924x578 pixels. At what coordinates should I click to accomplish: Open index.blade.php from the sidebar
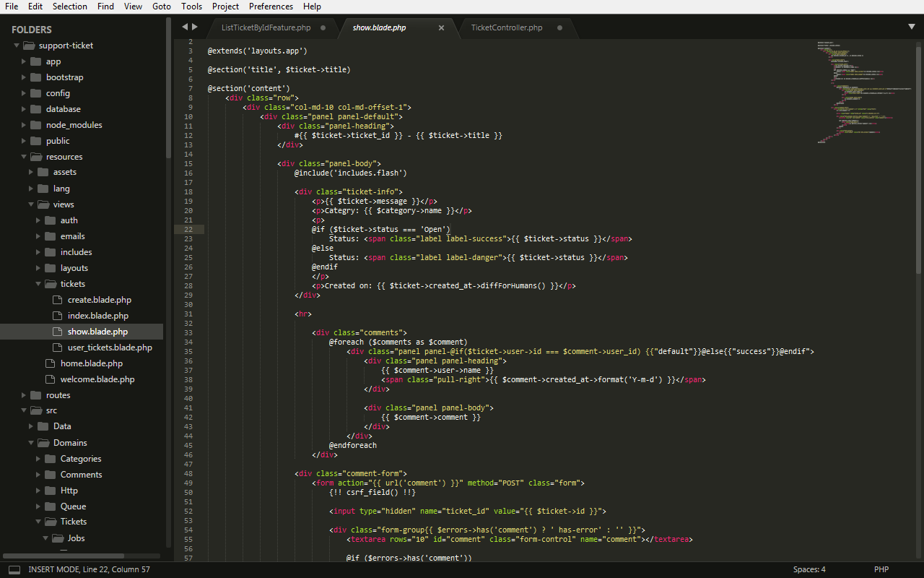tap(97, 316)
